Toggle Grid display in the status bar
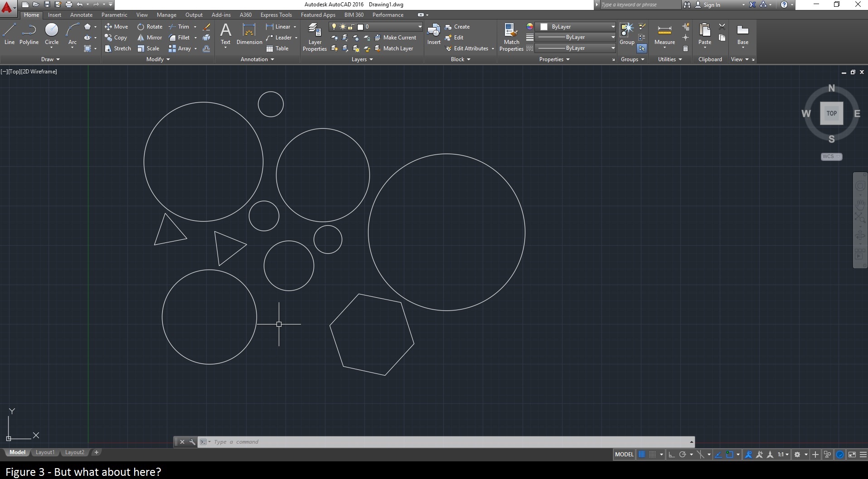The width and height of the screenshot is (868, 479). click(642, 454)
